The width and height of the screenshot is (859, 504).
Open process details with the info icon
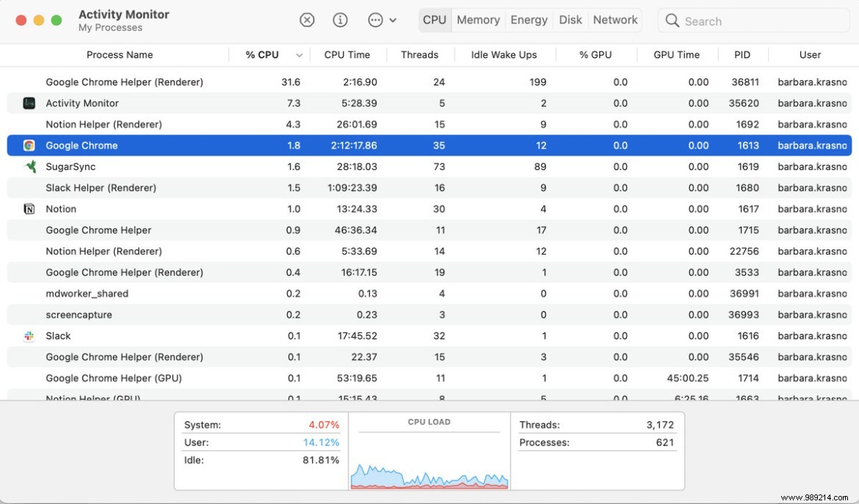(x=340, y=20)
